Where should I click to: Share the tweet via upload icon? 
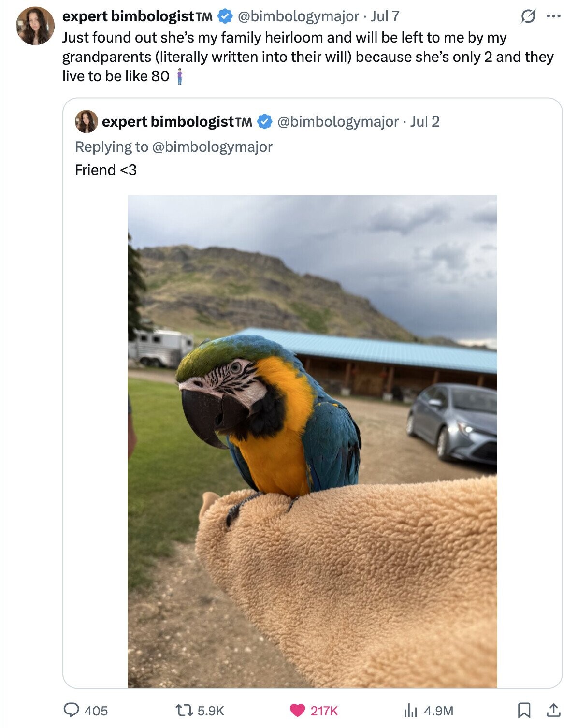tap(553, 710)
